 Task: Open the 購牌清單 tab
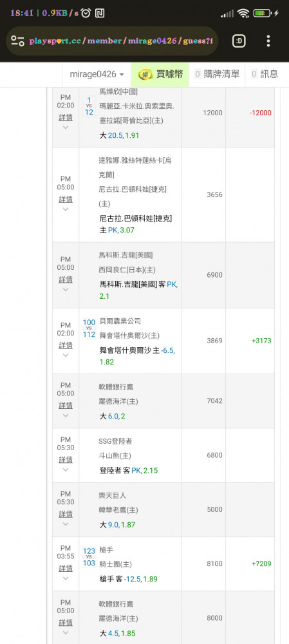[x=217, y=74]
